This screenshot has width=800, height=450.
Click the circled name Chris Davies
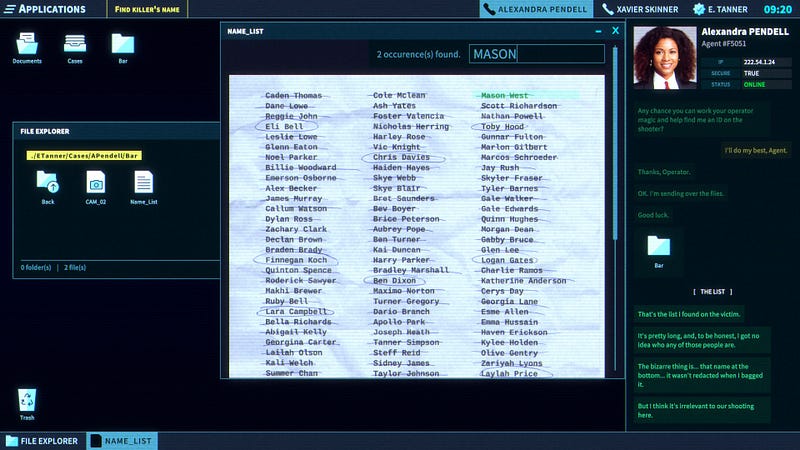(401, 157)
